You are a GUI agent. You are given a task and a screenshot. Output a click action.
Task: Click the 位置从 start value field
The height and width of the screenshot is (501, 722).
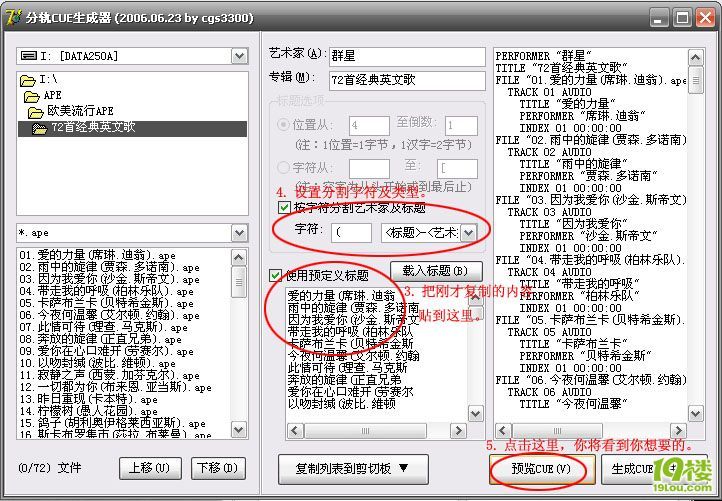click(x=369, y=126)
